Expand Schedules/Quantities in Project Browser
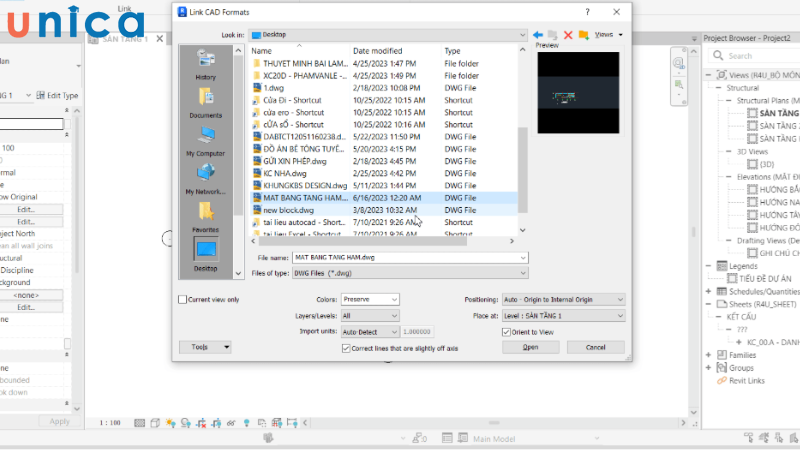The height and width of the screenshot is (450, 800). [708, 291]
